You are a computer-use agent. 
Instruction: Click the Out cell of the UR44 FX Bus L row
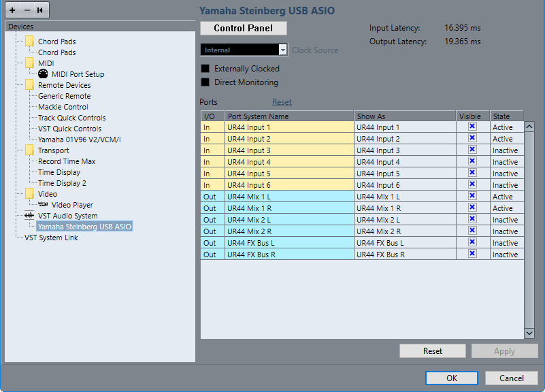tap(213, 243)
